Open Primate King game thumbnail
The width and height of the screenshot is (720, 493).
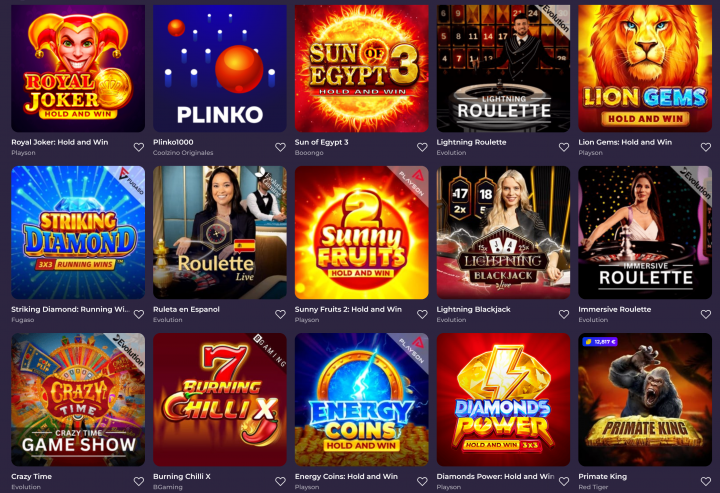pyautogui.click(x=645, y=400)
